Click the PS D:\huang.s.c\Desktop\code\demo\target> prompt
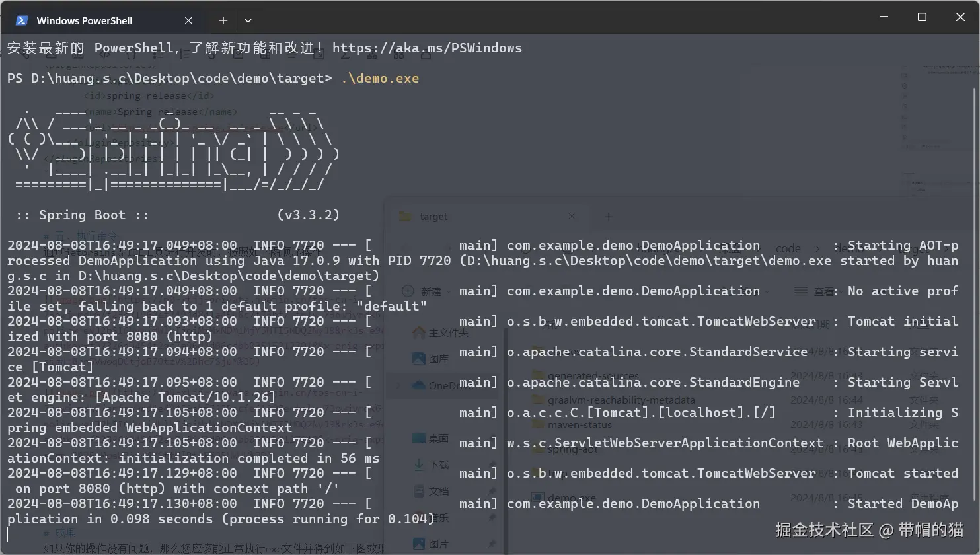Viewport: 980px width, 555px height. pos(169,78)
